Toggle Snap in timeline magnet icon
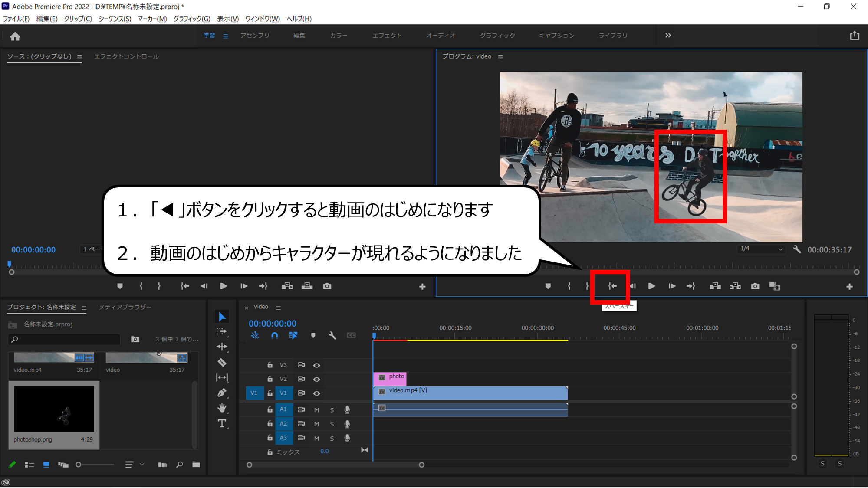Screen dimensions: 868x488 tap(274, 335)
